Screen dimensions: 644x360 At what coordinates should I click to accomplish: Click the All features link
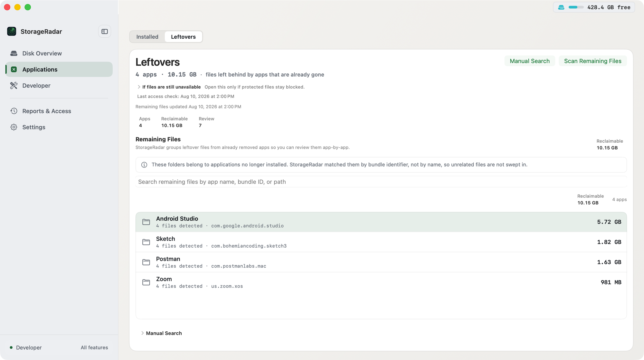tap(94, 347)
